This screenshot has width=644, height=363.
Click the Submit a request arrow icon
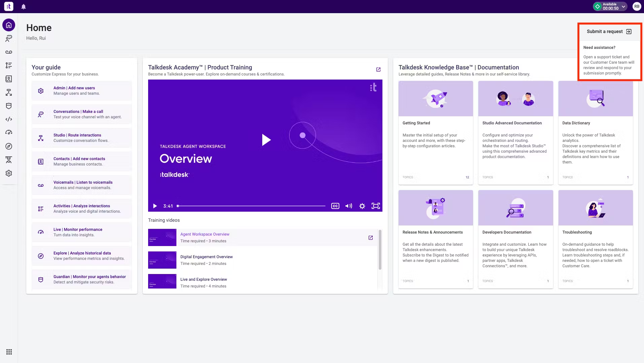point(629,32)
